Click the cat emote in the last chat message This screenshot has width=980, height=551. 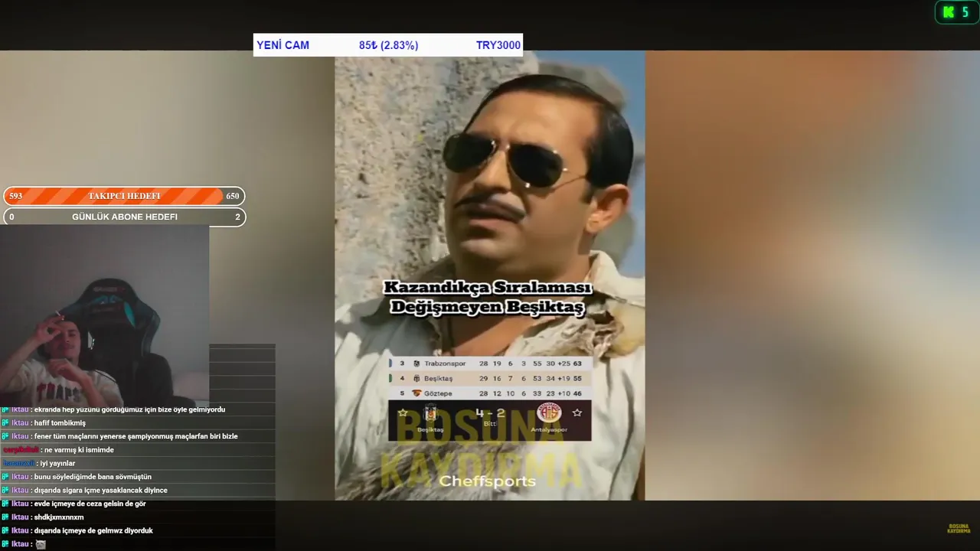click(41, 544)
